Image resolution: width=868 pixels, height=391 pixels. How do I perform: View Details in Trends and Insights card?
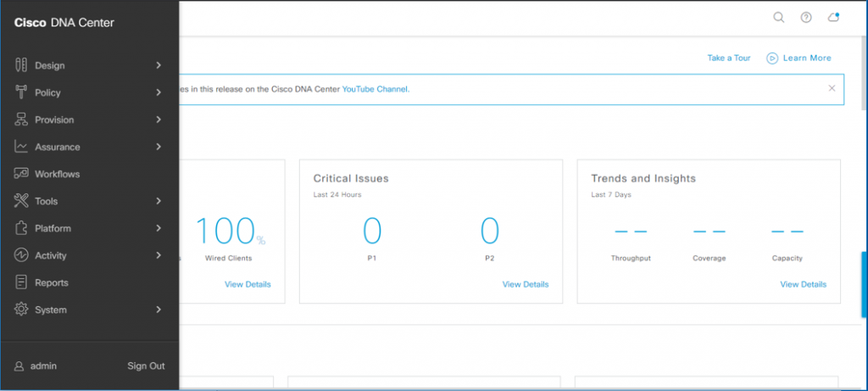[804, 284]
